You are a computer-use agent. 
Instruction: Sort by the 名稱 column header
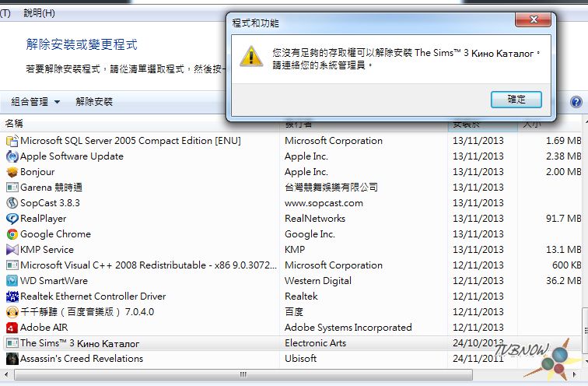(14, 124)
